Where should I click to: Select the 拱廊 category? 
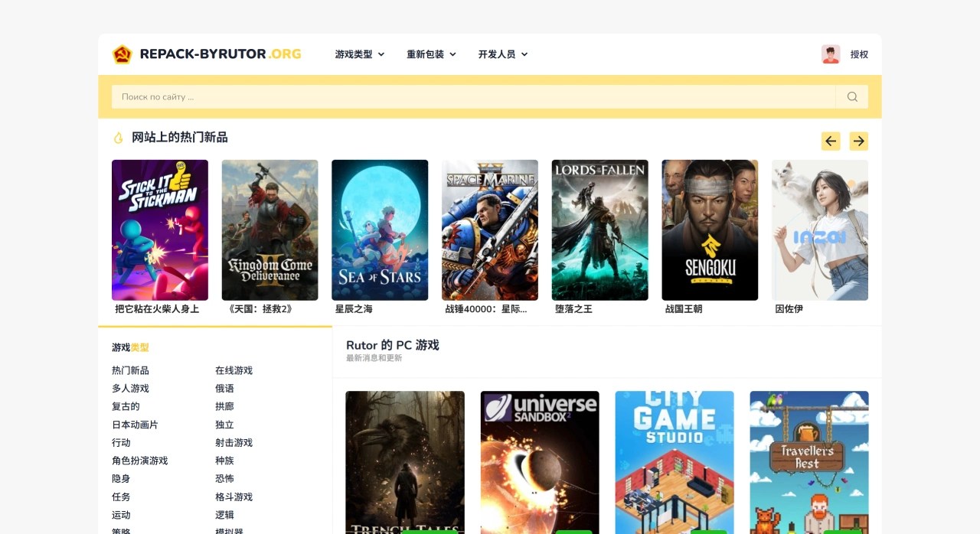224,406
